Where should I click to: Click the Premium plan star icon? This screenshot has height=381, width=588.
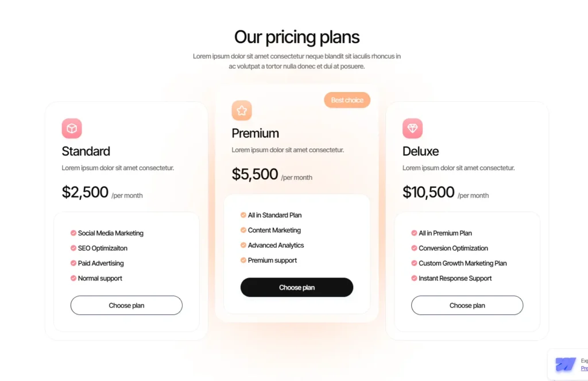click(x=242, y=110)
